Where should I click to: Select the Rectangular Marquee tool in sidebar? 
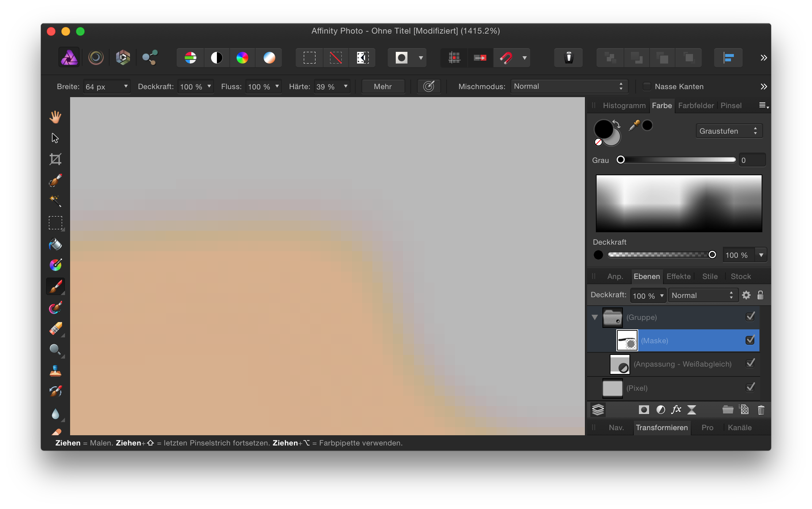(x=55, y=222)
